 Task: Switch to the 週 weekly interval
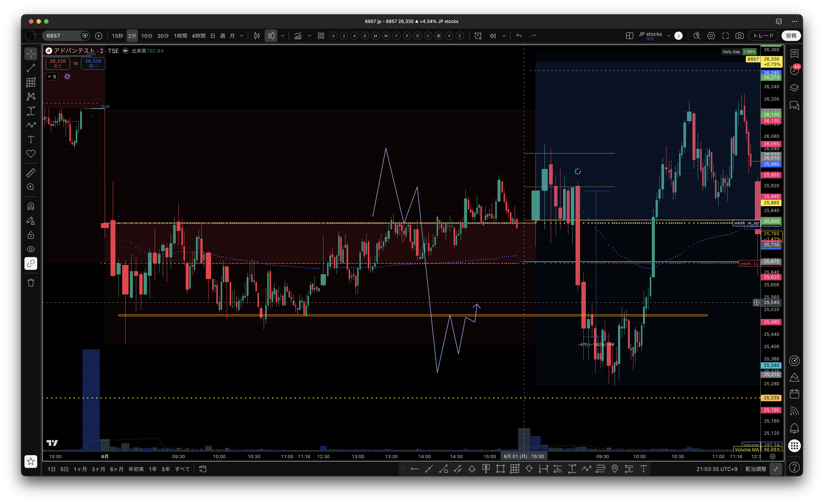[x=222, y=36]
